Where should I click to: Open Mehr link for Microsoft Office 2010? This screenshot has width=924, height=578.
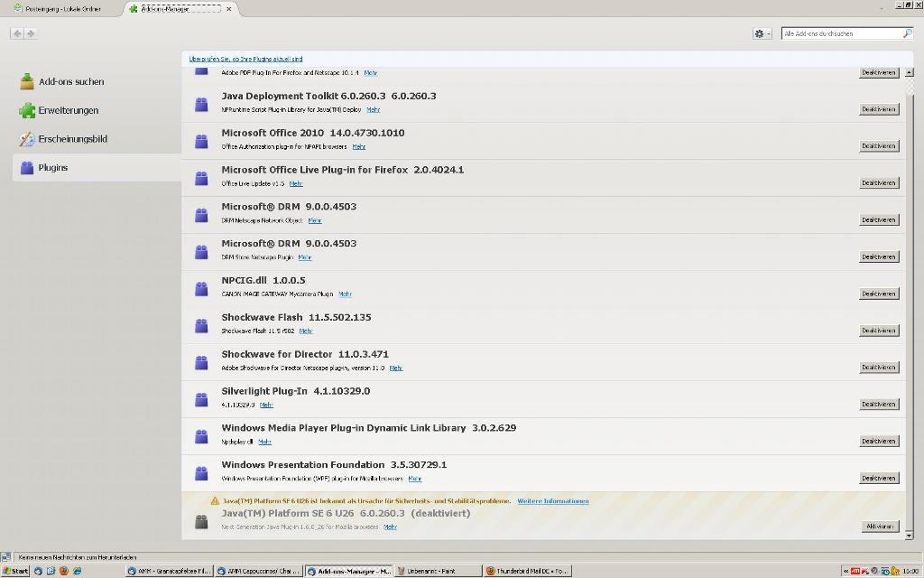pos(359,147)
